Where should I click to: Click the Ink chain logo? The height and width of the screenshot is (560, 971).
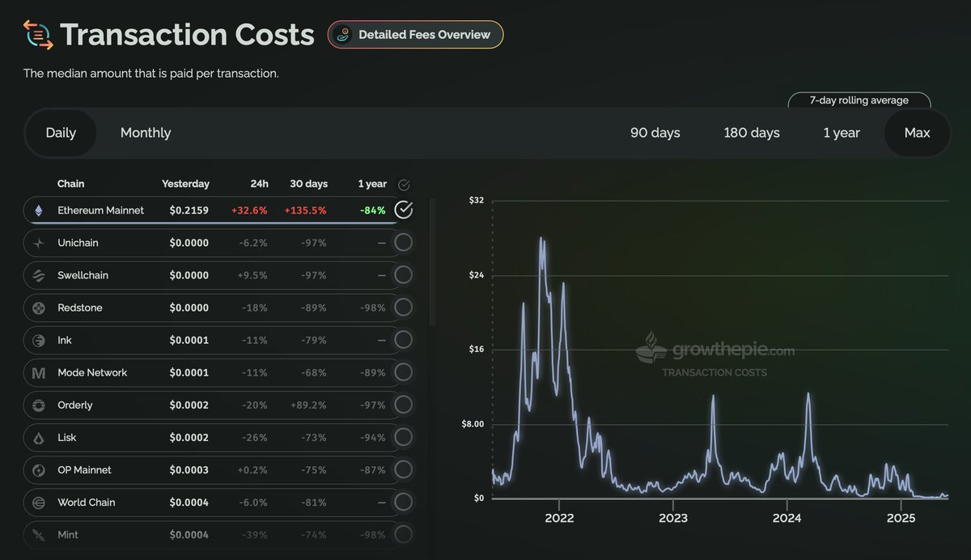(x=38, y=340)
